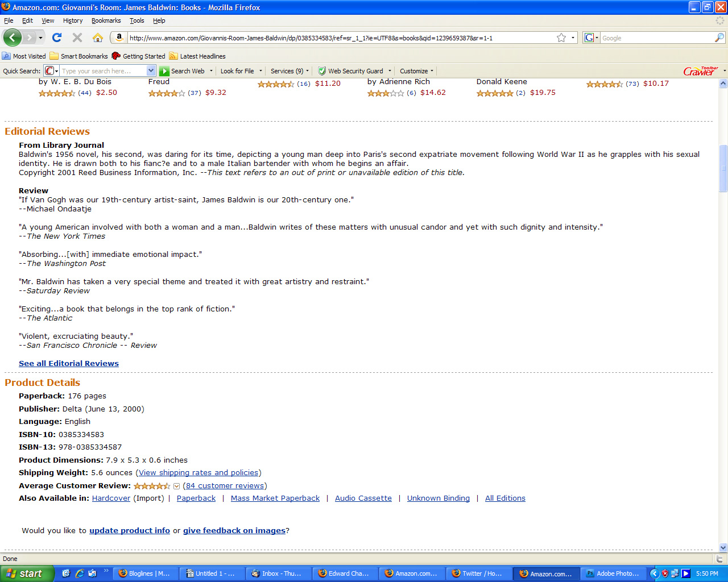
Task: Open the Help menu
Action: pyautogui.click(x=159, y=20)
